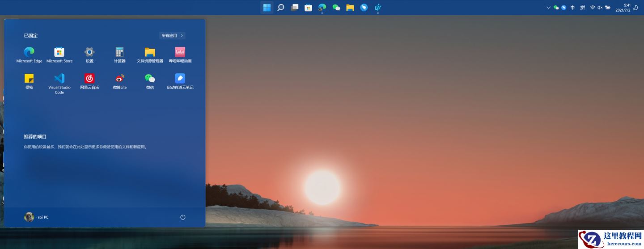This screenshot has height=249, width=644.
Task: Open clock and date 2021/7/2 flyout
Action: click(x=623, y=8)
